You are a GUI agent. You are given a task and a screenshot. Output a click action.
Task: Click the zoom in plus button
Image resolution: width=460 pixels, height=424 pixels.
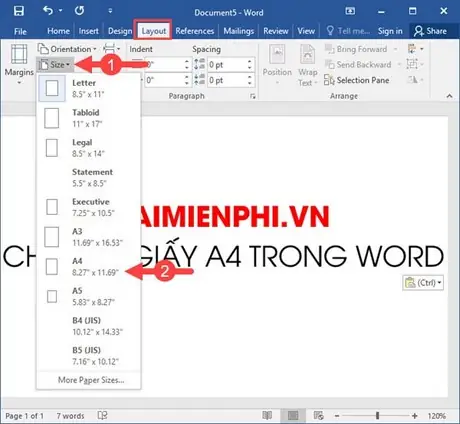[x=414, y=416]
